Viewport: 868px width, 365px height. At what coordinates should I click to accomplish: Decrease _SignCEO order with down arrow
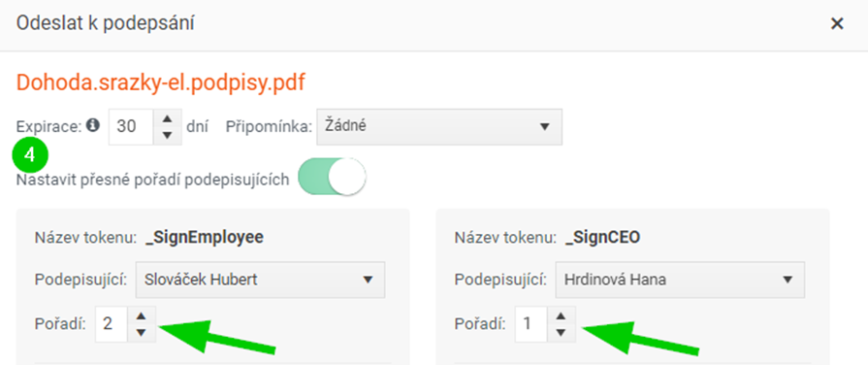(562, 333)
